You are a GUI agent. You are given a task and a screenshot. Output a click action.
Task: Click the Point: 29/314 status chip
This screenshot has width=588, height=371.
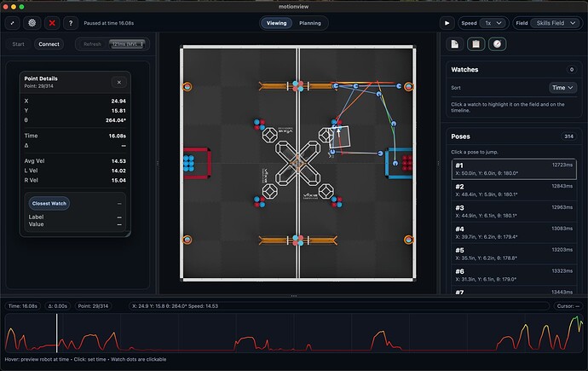tap(93, 306)
